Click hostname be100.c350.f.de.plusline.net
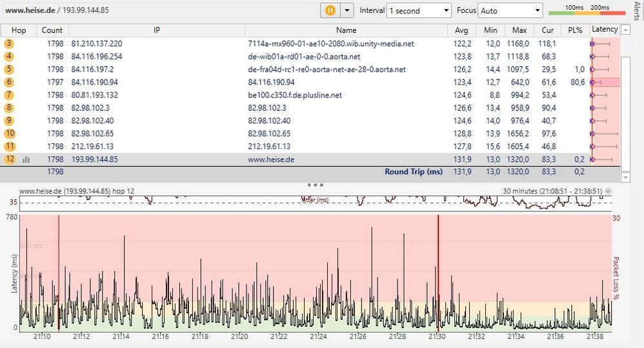The height and width of the screenshot is (348, 644). tap(294, 95)
